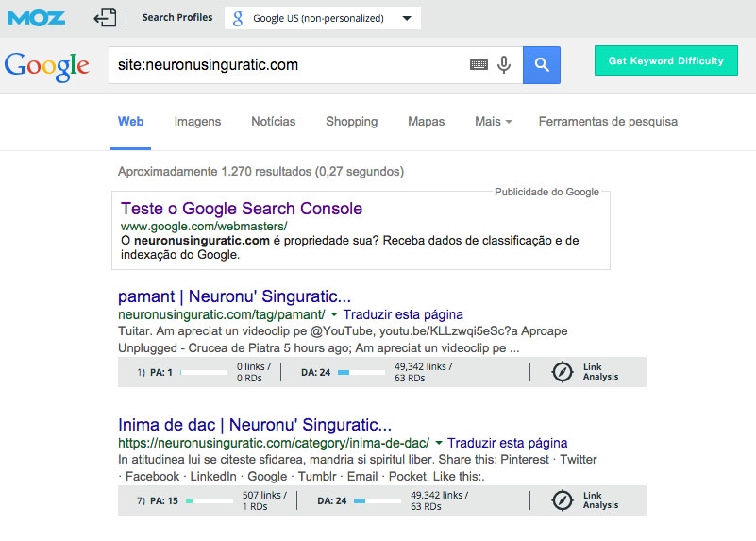This screenshot has height=541, width=756.
Task: Click the MozBar exit arrow icon
Action: pos(105,18)
